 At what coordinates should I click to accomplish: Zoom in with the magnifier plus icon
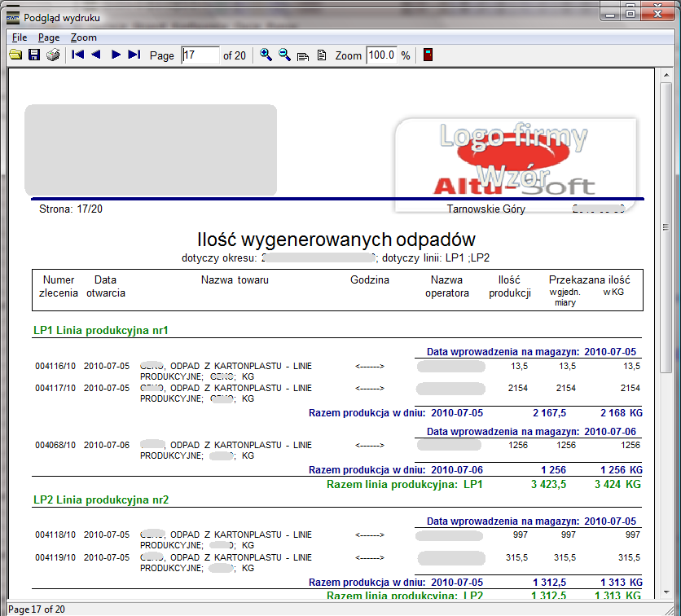(266, 55)
